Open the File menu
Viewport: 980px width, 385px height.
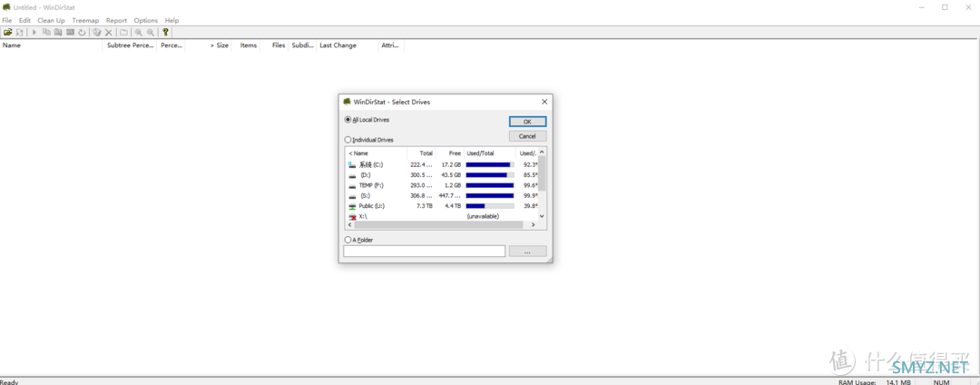[7, 21]
